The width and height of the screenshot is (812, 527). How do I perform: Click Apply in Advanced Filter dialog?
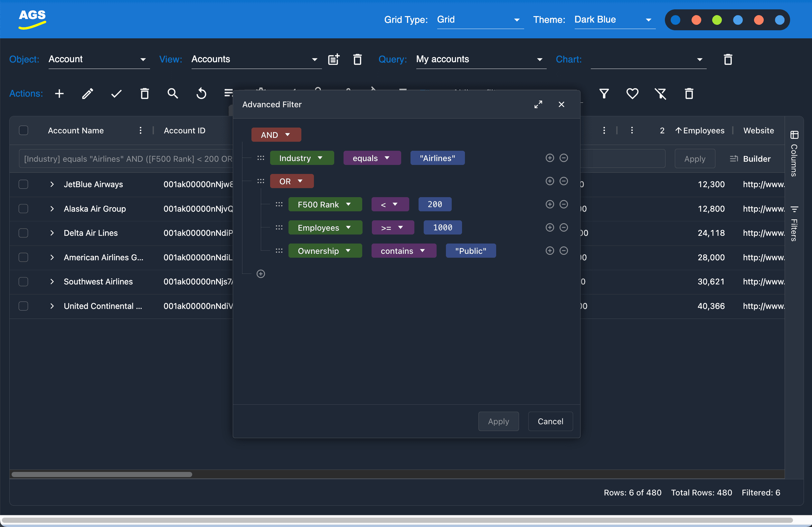[x=498, y=422]
